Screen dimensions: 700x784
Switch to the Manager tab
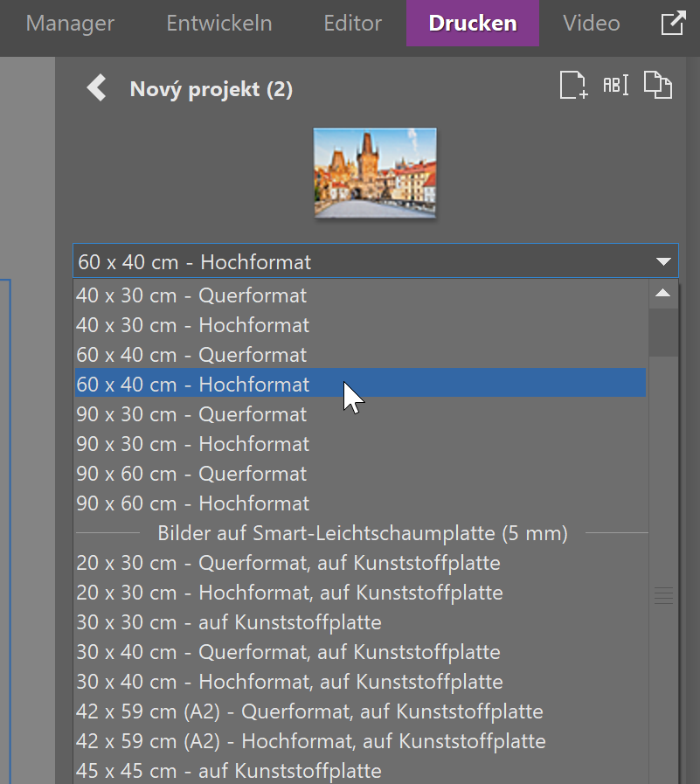coord(72,24)
